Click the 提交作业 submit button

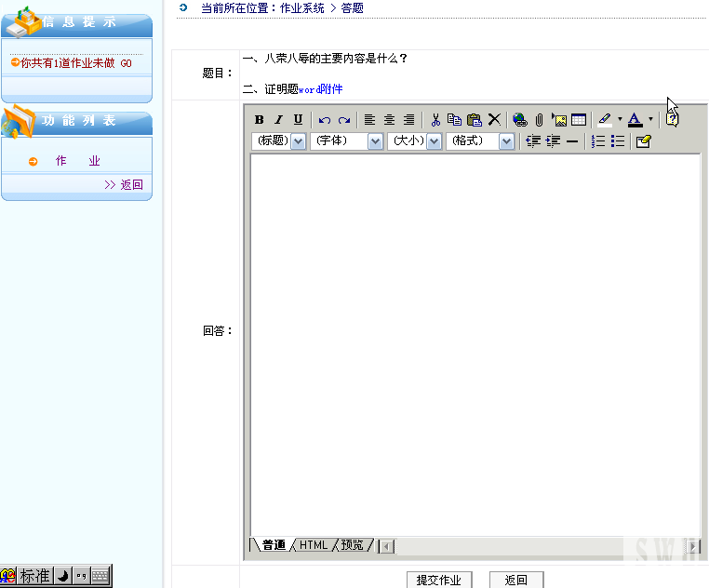tap(439, 580)
